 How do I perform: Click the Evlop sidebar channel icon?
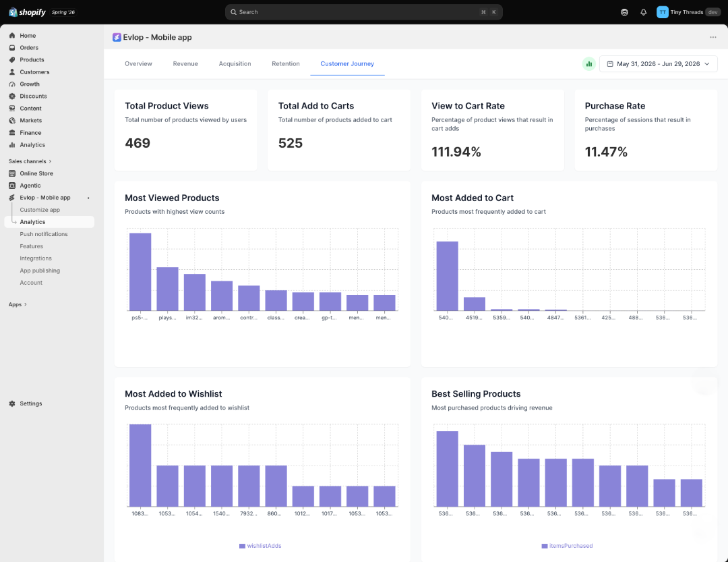coord(12,198)
